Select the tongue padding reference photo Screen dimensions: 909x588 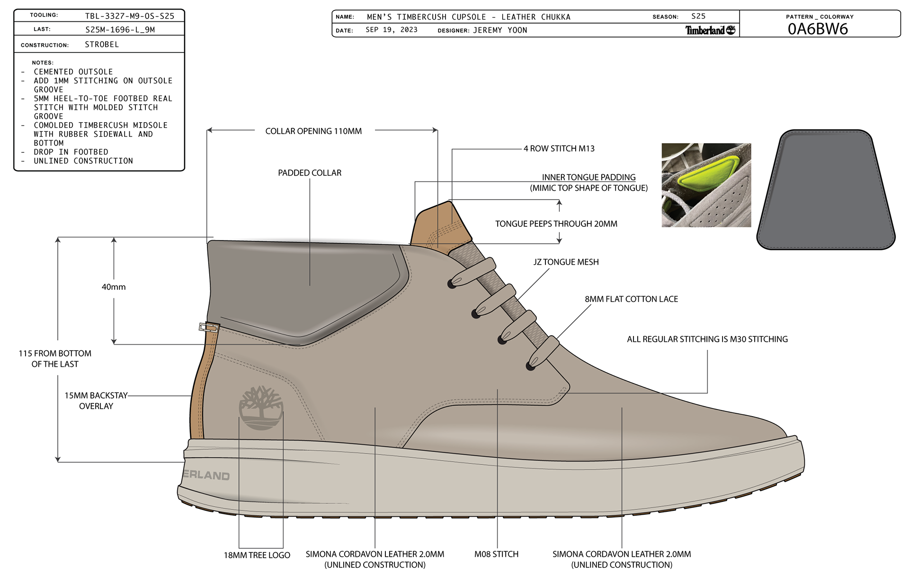tap(706, 185)
